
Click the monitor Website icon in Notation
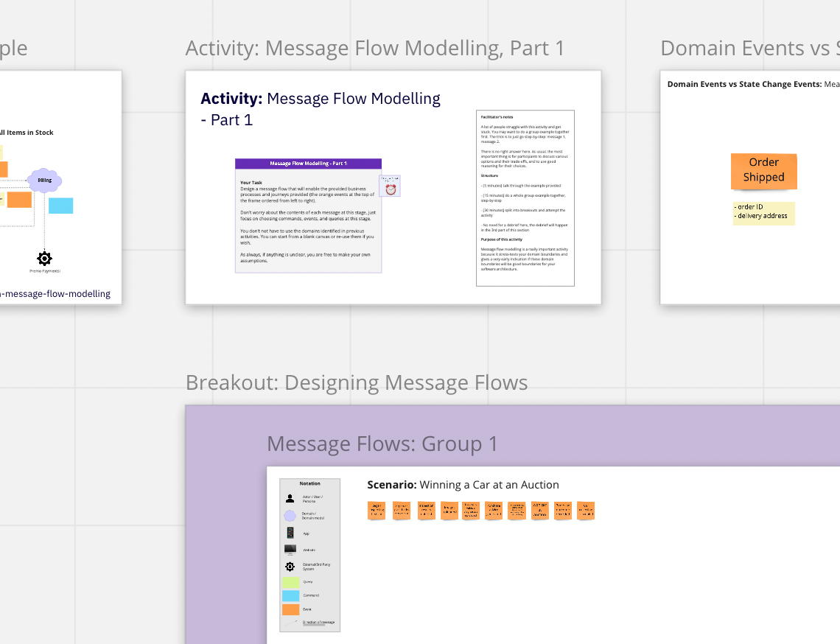(290, 550)
